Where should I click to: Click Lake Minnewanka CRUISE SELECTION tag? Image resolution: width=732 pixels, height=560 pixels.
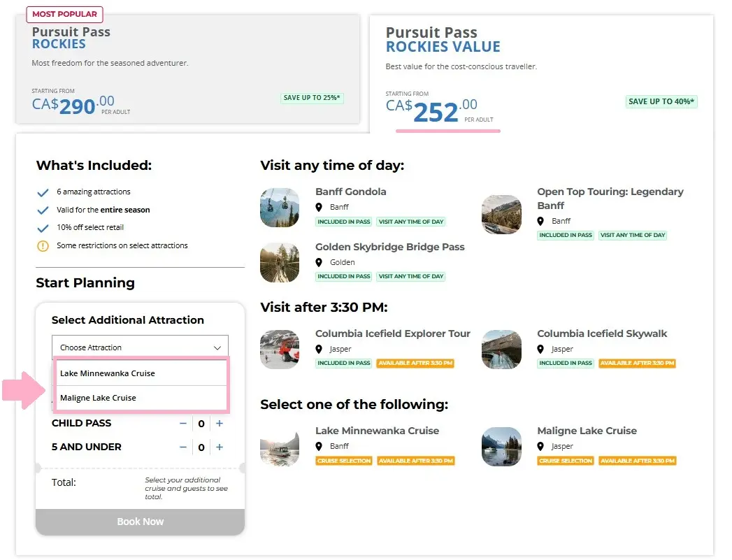coord(343,461)
